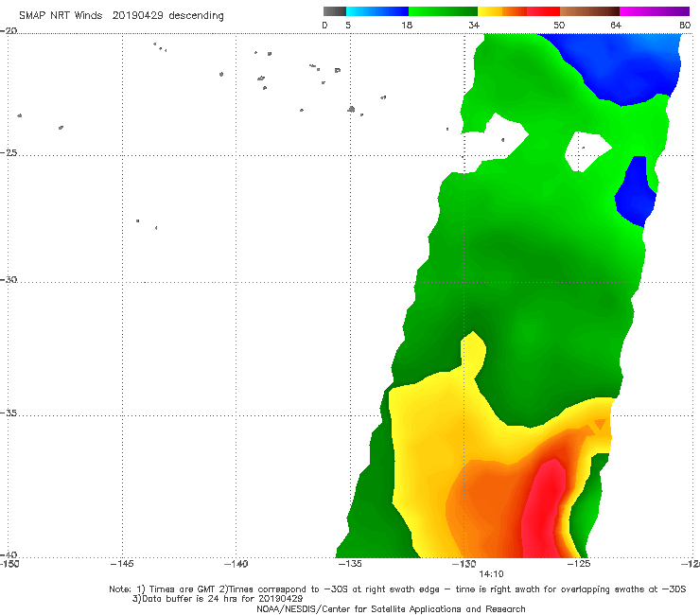Click the latitude axis label '-35'
700x615 pixels.
[x=9, y=413]
